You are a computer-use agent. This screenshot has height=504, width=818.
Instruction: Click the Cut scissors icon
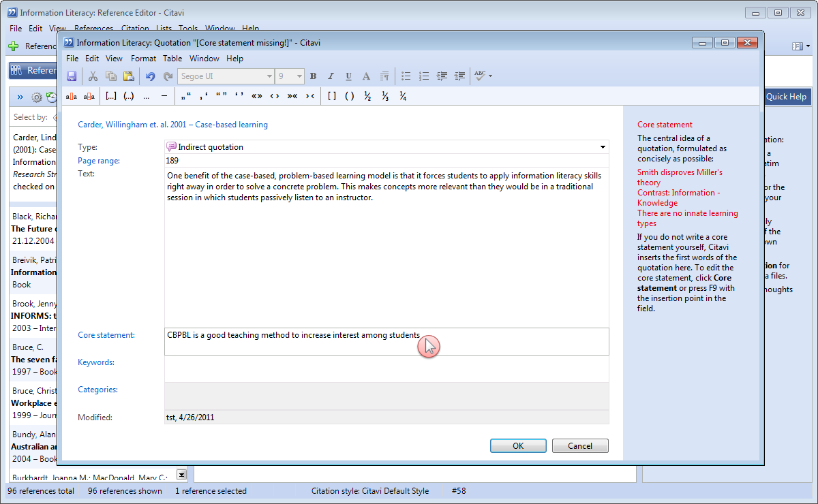coord(93,76)
